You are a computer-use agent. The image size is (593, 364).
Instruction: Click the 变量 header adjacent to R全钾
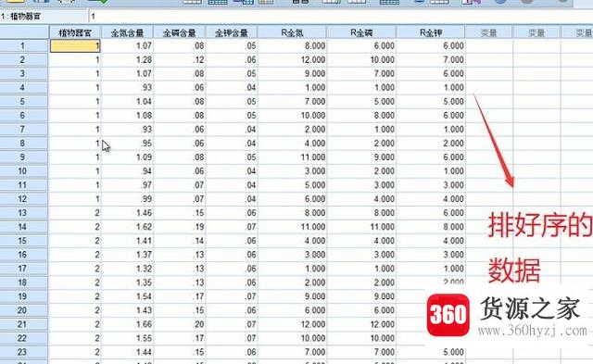[x=489, y=33]
